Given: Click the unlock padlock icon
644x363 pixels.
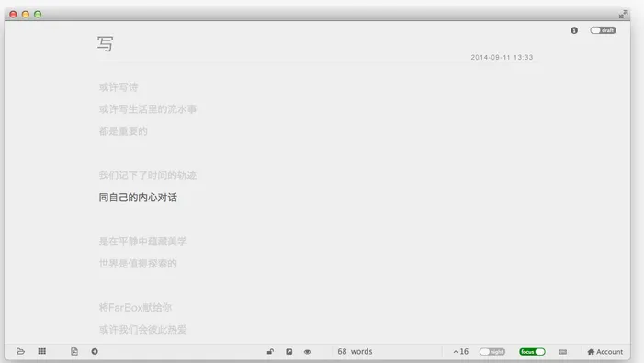Looking at the screenshot, I should click(270, 351).
